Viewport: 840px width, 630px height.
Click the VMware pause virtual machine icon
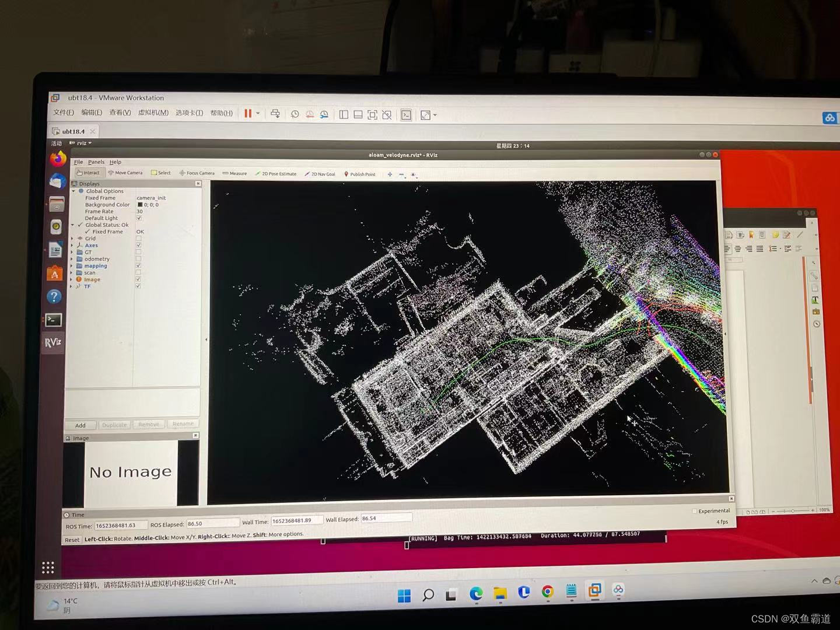pos(248,113)
